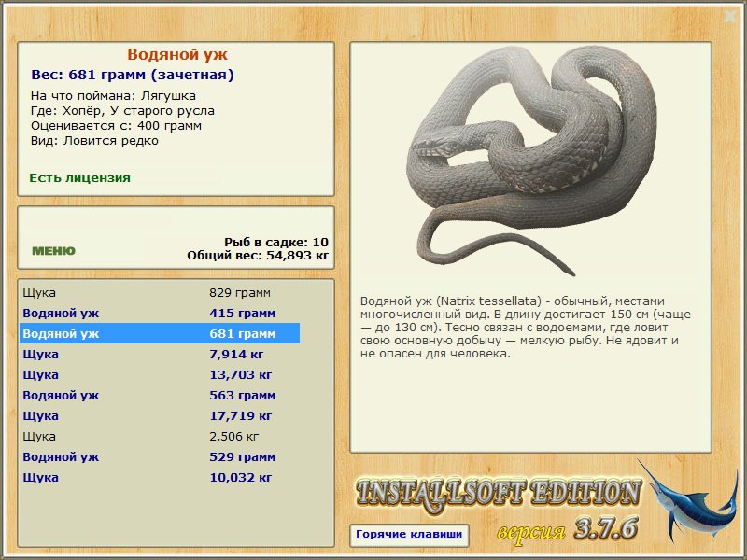This screenshot has width=747, height=560.
Task: Click the orange Водяной уж heading
Action: [177, 54]
